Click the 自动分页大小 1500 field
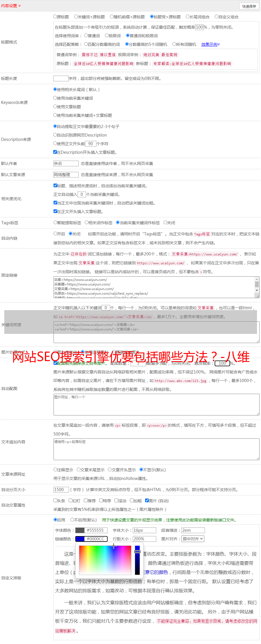The height and width of the screenshot is (644, 261). [61, 490]
